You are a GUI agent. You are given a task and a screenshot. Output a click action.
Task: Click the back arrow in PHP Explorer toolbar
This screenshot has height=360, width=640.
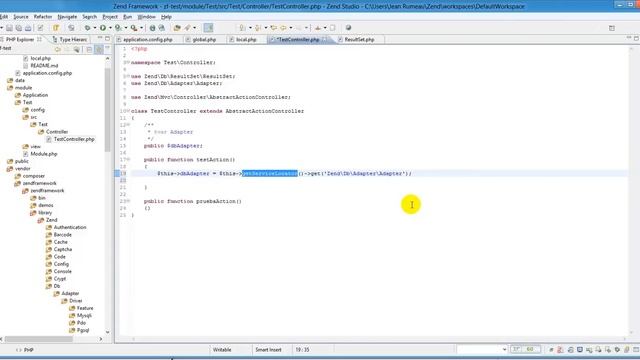pos(58,49)
